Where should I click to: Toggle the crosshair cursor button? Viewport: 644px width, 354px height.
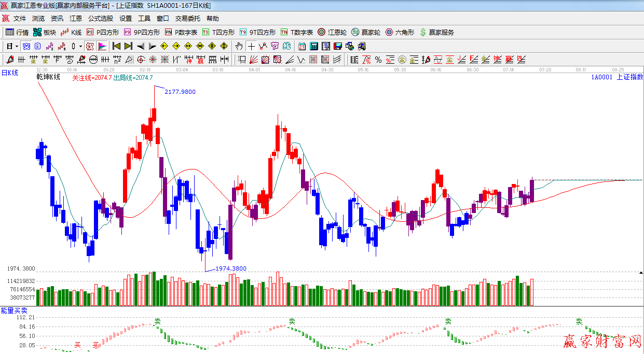point(251,46)
